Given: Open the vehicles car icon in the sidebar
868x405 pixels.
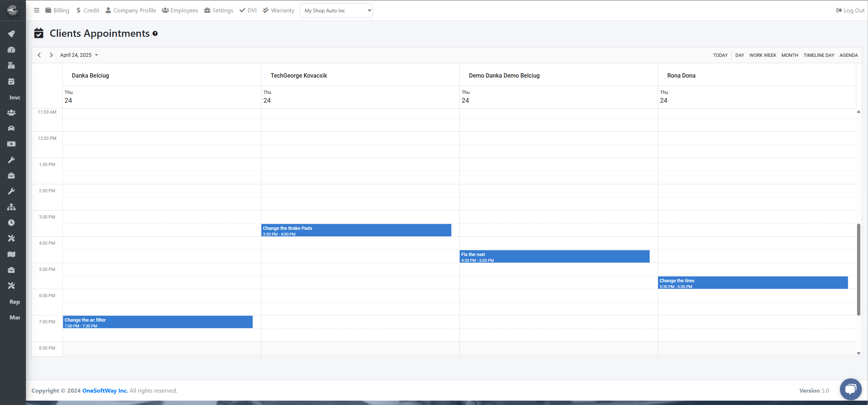Looking at the screenshot, I should 11,128.
